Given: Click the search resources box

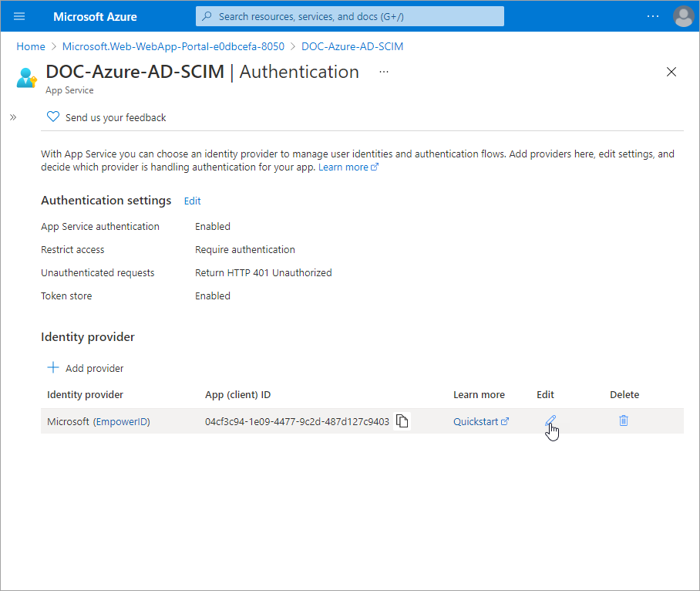Looking at the screenshot, I should coord(350,16).
